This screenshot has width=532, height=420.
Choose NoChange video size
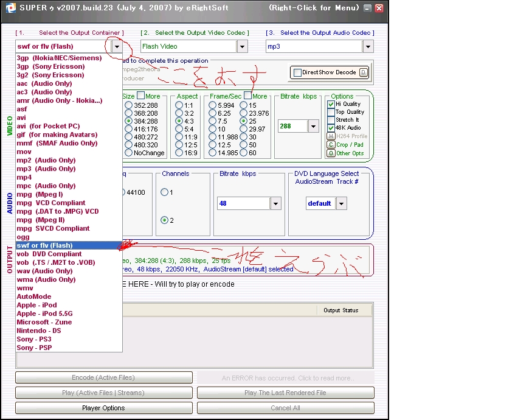click(128, 153)
